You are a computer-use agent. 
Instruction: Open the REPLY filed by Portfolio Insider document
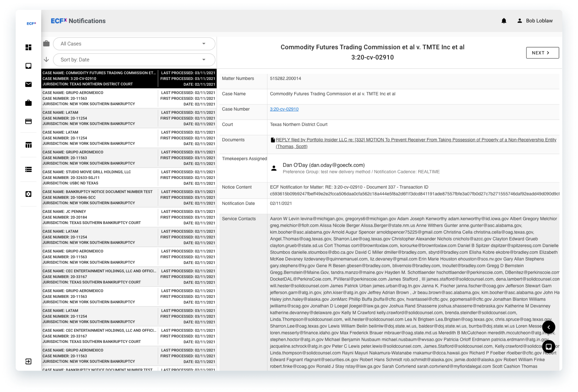point(416,140)
